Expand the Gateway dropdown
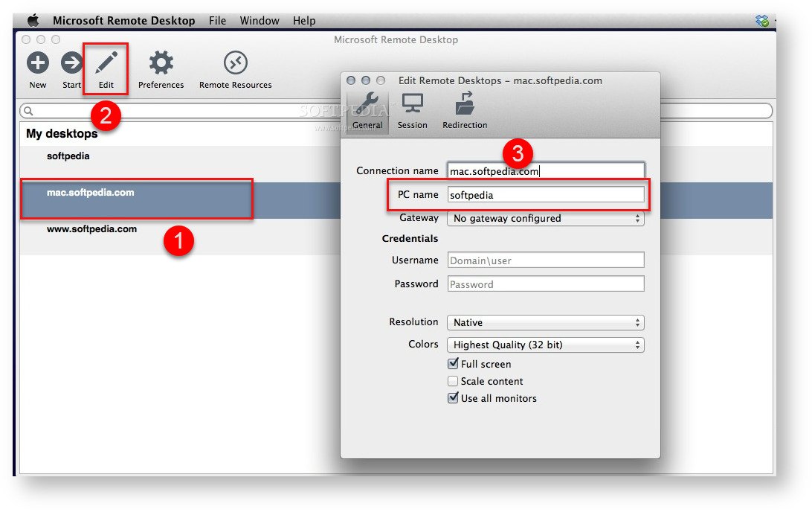Viewport: 812px width, 512px height. 545,219
